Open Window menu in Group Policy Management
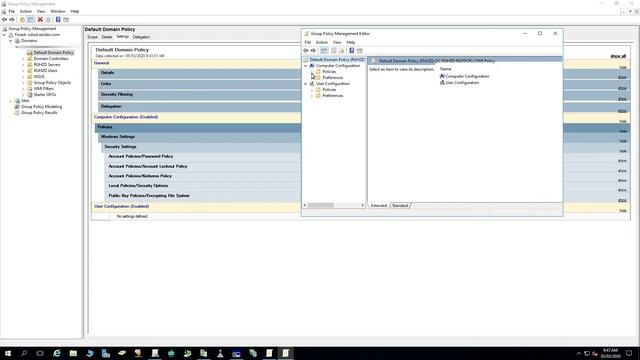Image resolution: width=640 pixels, height=360 pixels. [x=58, y=11]
